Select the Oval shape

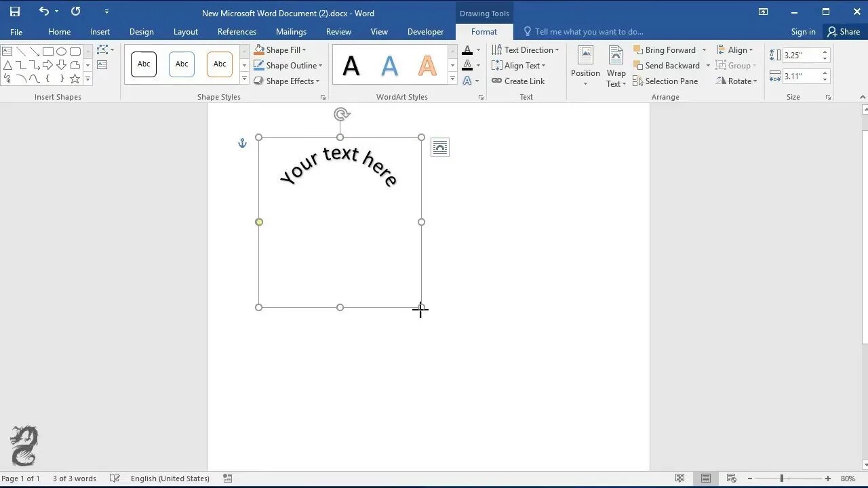pyautogui.click(x=62, y=52)
